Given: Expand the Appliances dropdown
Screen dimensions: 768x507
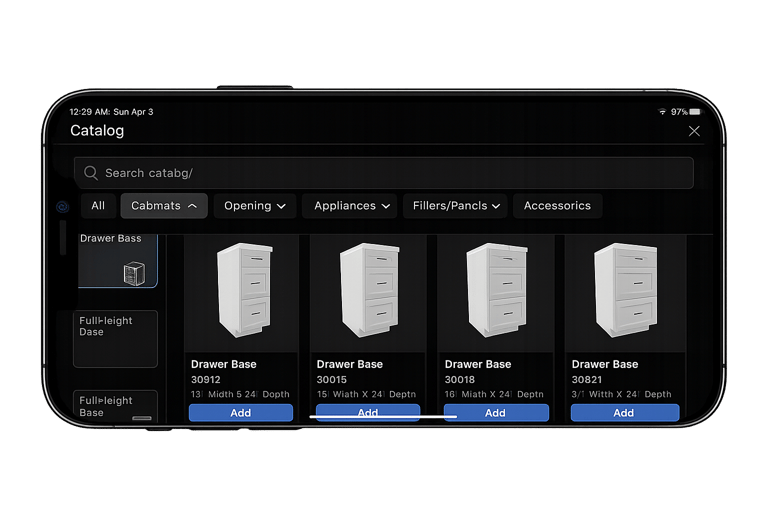Looking at the screenshot, I should coord(350,206).
